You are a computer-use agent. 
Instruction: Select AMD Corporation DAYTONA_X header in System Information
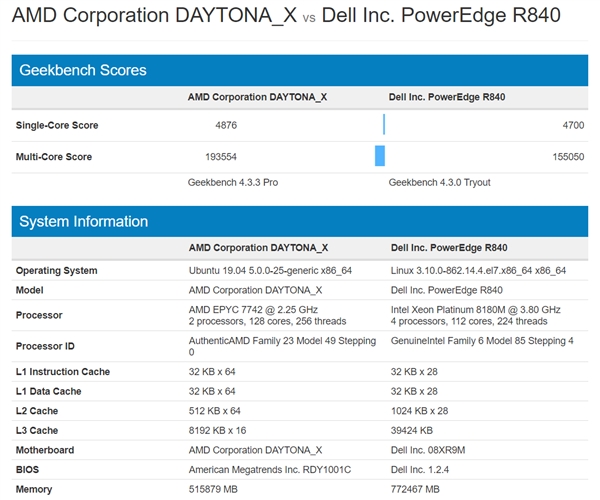[258, 248]
